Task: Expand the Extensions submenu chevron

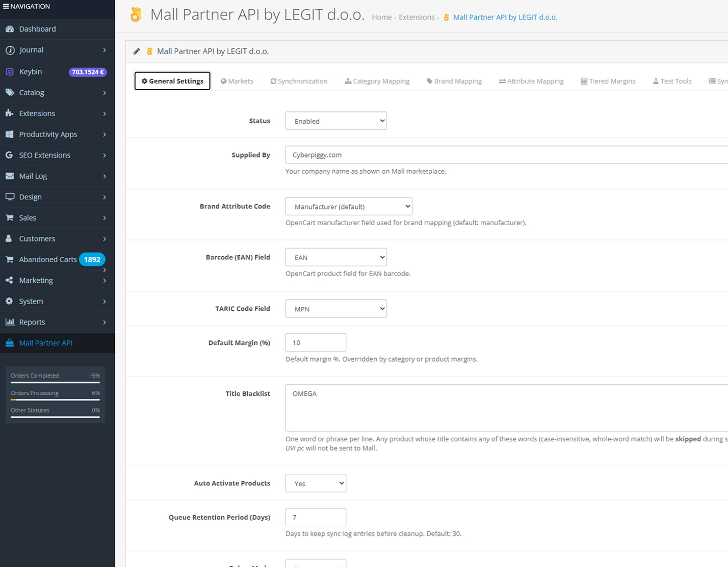Action: pos(105,114)
